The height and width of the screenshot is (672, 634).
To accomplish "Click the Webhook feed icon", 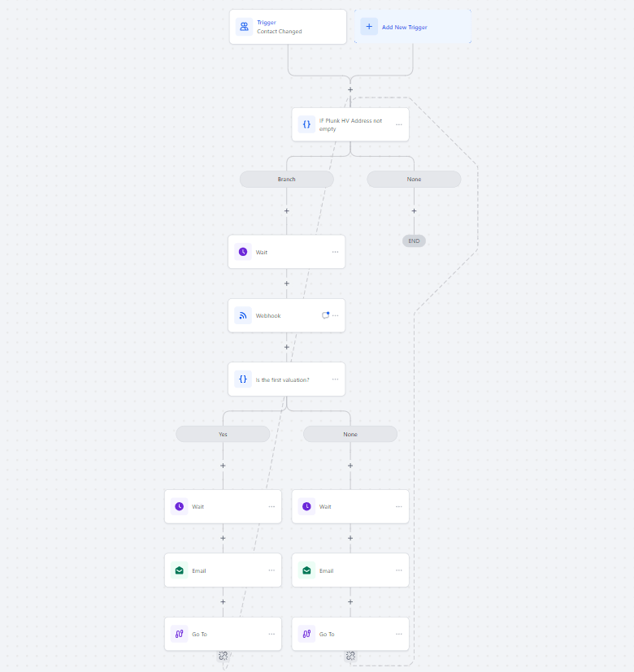I will click(242, 315).
